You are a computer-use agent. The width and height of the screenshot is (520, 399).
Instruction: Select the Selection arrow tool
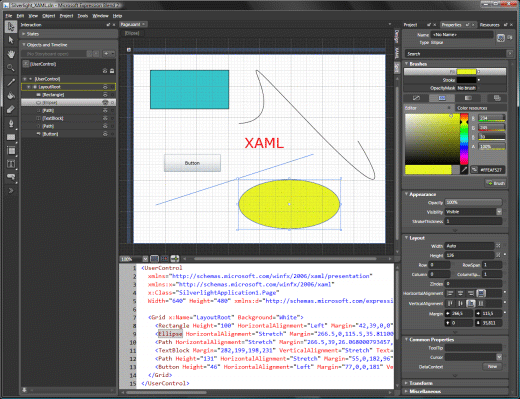click(11, 27)
